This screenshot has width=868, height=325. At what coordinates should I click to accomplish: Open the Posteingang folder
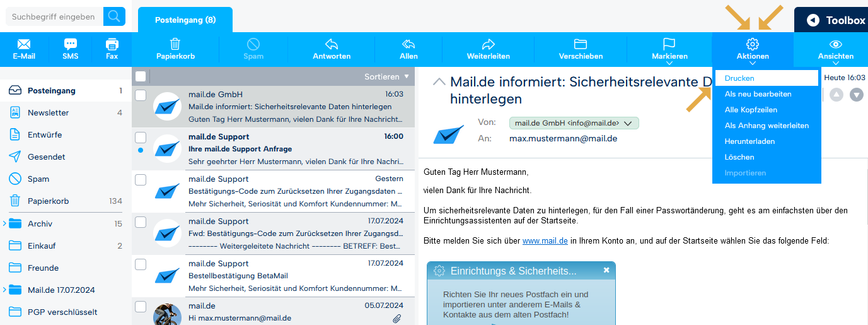[x=66, y=91]
